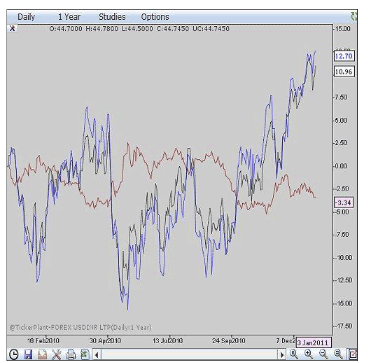Click the horizontal scrollbar track
381x363 pixels.
tap(189, 354)
